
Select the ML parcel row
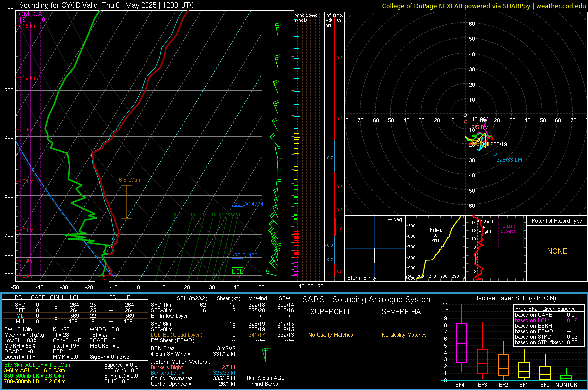point(75,316)
